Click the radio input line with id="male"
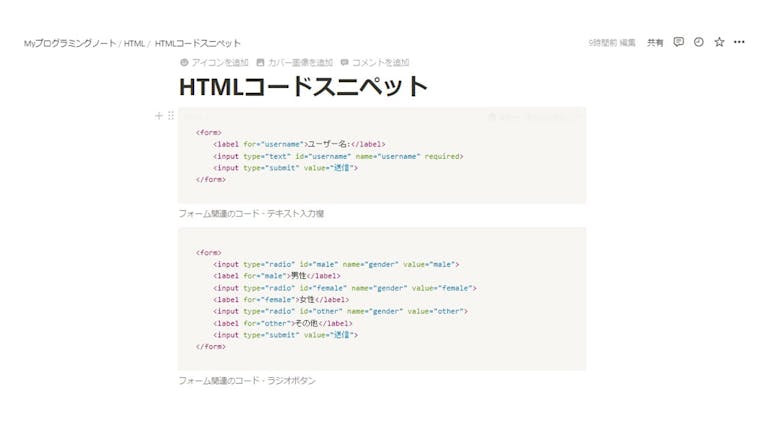The image size is (768, 432). [x=336, y=264]
